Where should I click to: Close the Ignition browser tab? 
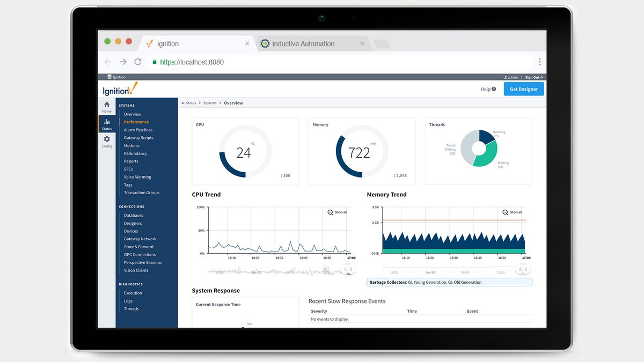247,44
